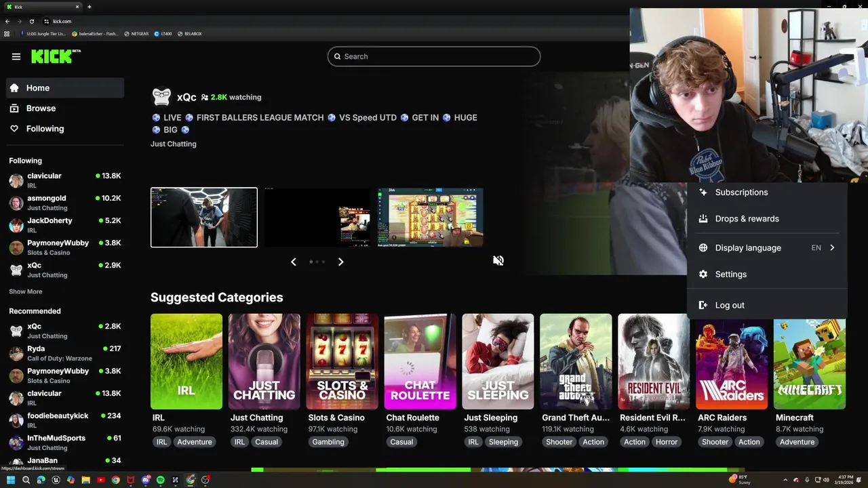The width and height of the screenshot is (868, 488).
Task: Unmute the featured stream preview
Action: (x=498, y=260)
